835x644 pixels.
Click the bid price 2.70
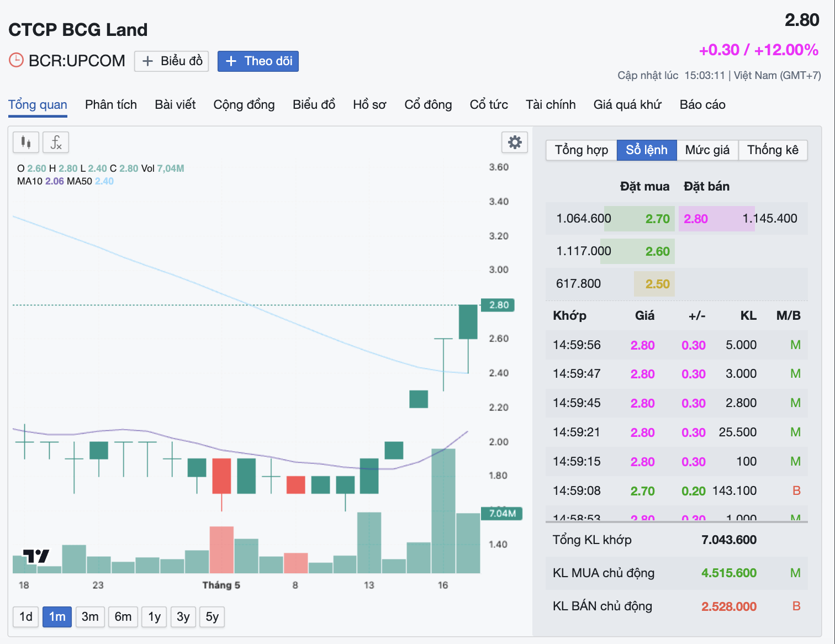click(657, 219)
